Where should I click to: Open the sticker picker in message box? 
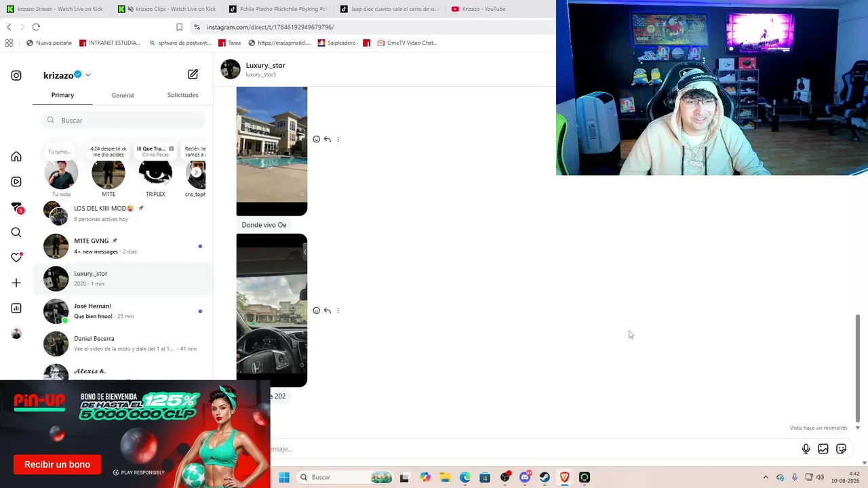pyautogui.click(x=842, y=449)
